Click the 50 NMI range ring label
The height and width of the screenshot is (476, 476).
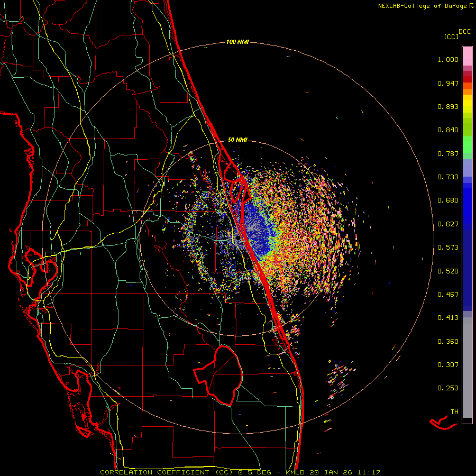tap(237, 140)
